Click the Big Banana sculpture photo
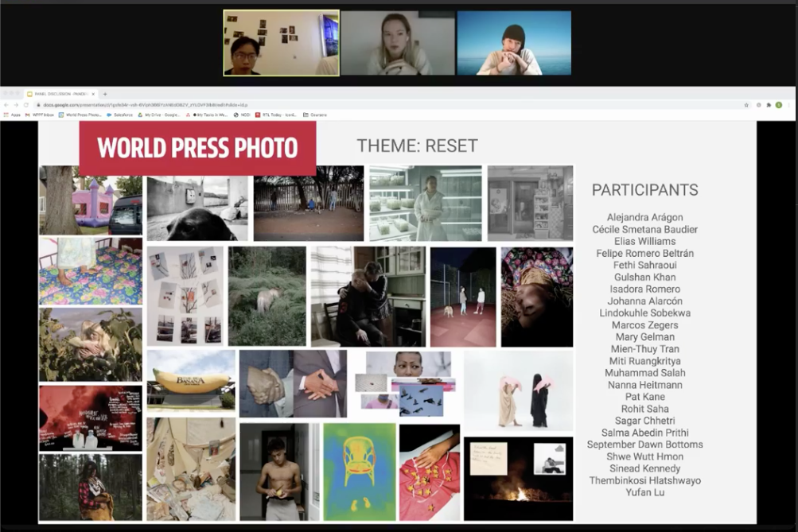The image size is (798, 532). pyautogui.click(x=192, y=381)
